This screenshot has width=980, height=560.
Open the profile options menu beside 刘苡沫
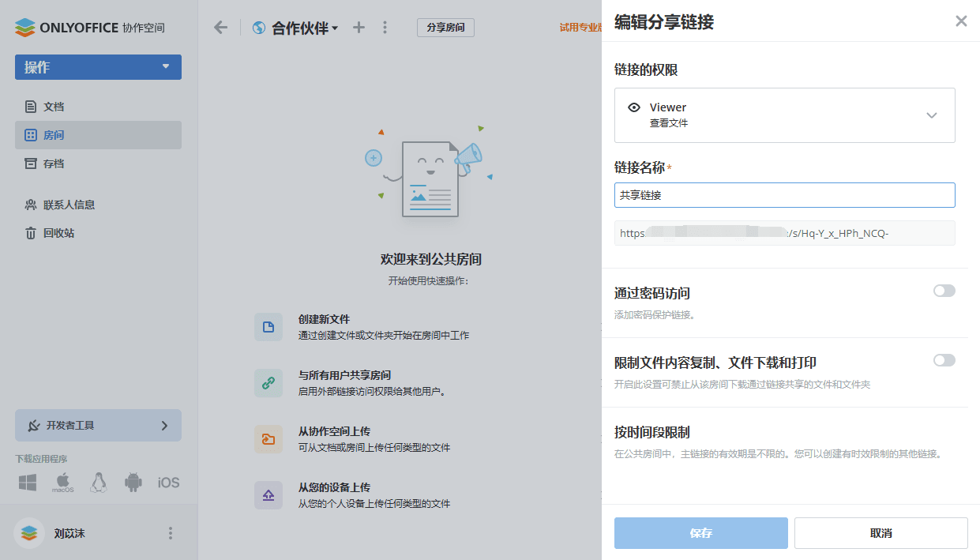pyautogui.click(x=171, y=533)
